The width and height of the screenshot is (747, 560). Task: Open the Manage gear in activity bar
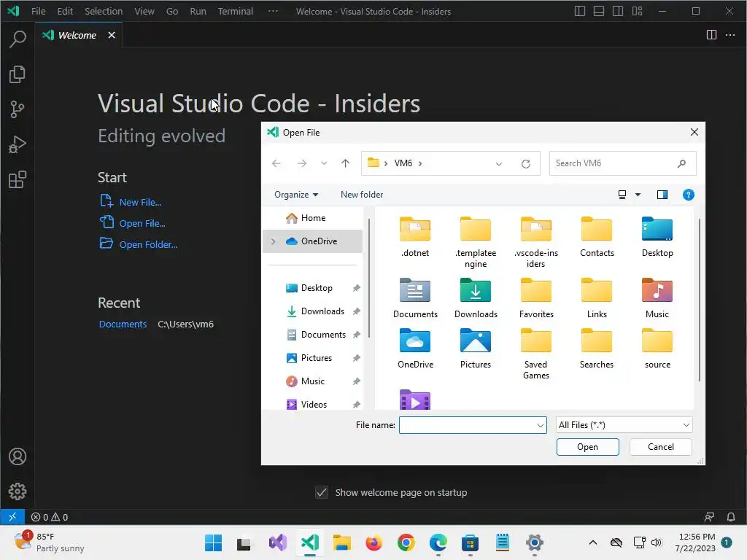[x=18, y=491]
